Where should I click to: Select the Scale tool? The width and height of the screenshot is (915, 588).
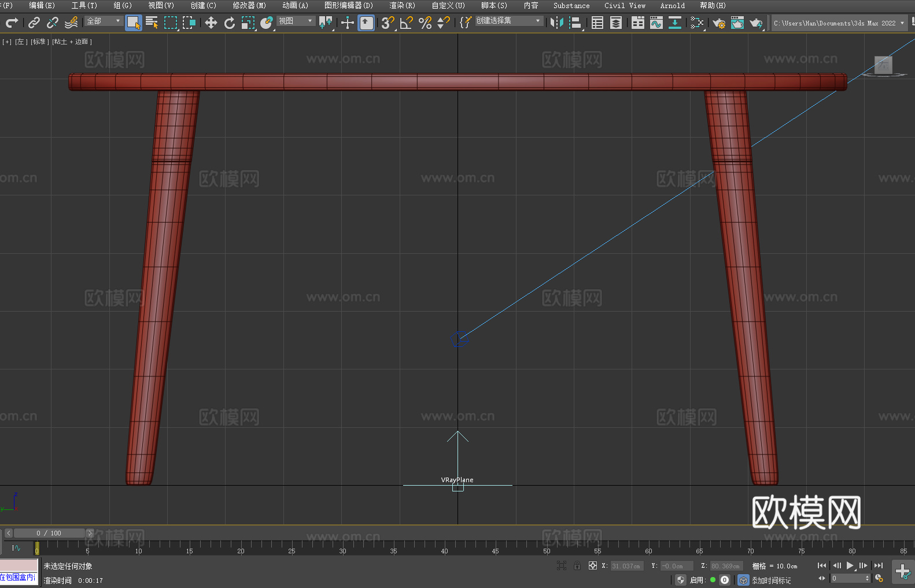pos(248,23)
